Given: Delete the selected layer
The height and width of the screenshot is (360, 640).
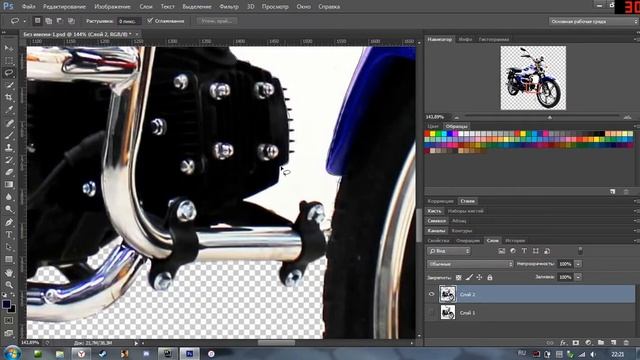Looking at the screenshot, I should click(x=626, y=343).
